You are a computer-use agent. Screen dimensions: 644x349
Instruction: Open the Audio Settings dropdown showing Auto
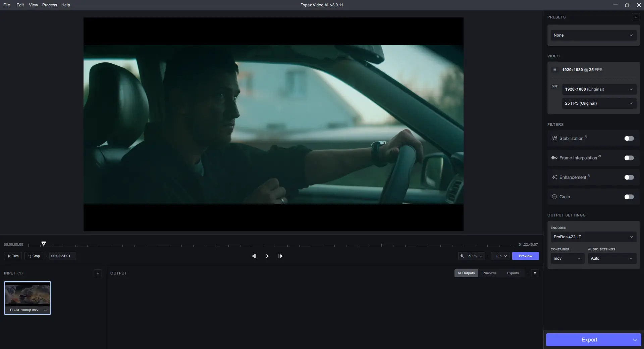[x=612, y=258]
